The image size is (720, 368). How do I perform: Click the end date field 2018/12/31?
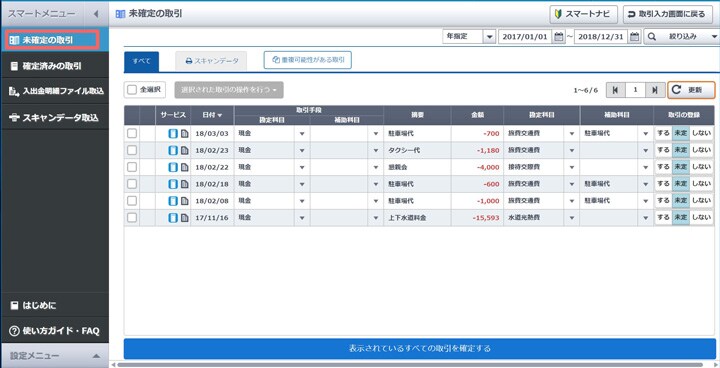(x=601, y=37)
